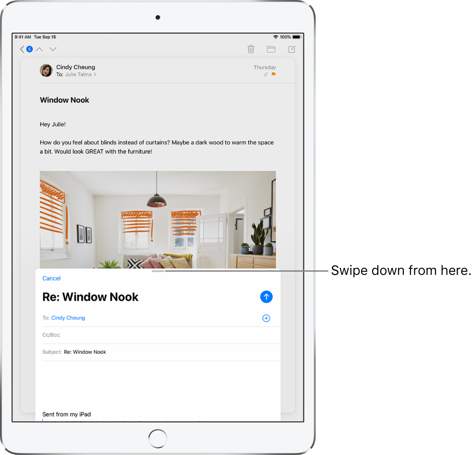
Task: Grab the draft window handle
Action: (158, 271)
